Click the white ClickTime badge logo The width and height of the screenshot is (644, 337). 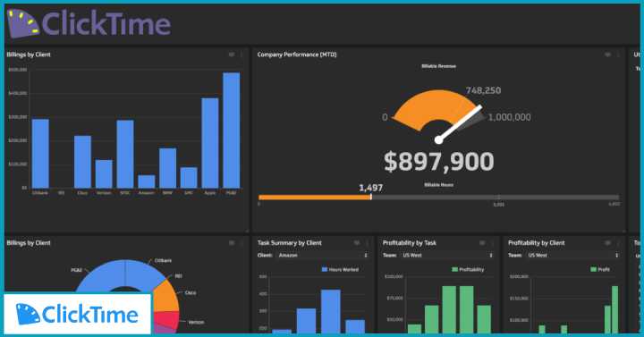(78, 315)
